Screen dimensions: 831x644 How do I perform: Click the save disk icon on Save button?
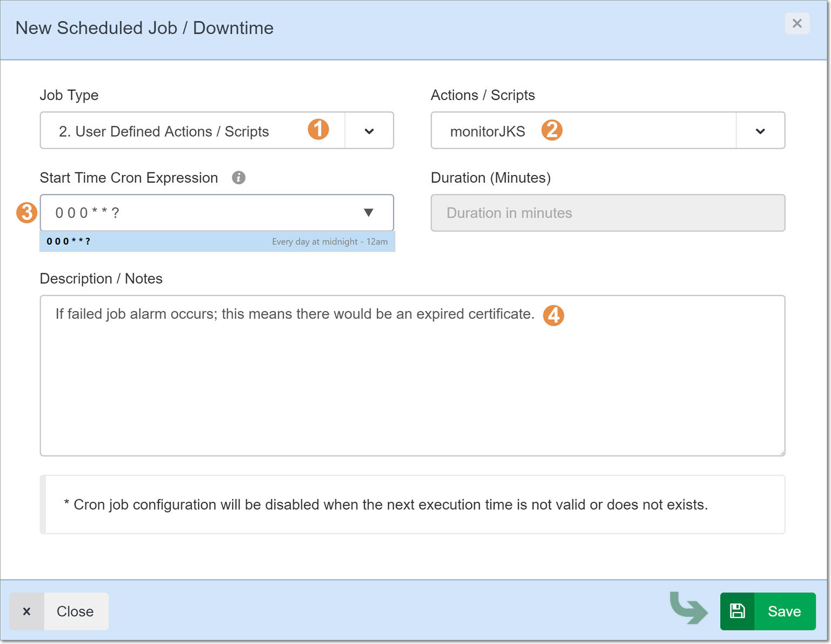[737, 611]
